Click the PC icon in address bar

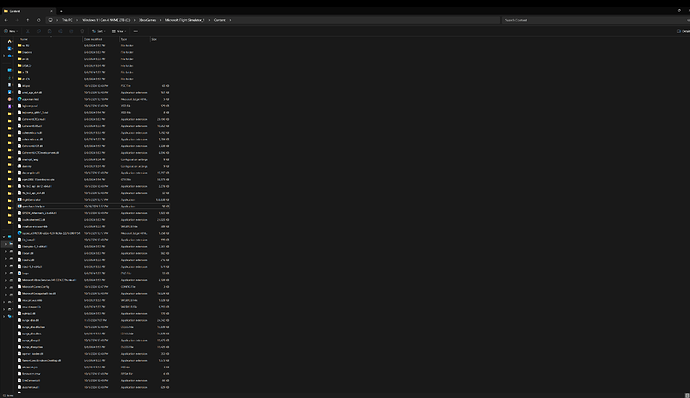(50, 20)
